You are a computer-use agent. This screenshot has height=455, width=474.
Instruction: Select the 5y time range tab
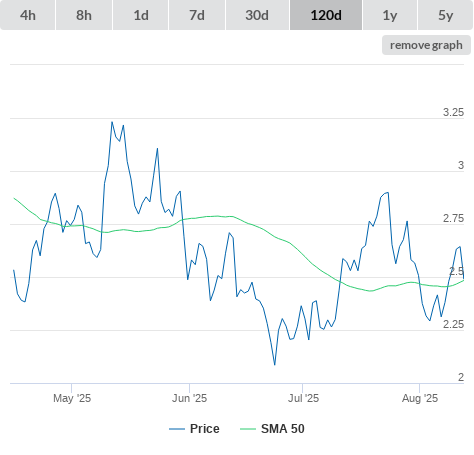coord(446,15)
